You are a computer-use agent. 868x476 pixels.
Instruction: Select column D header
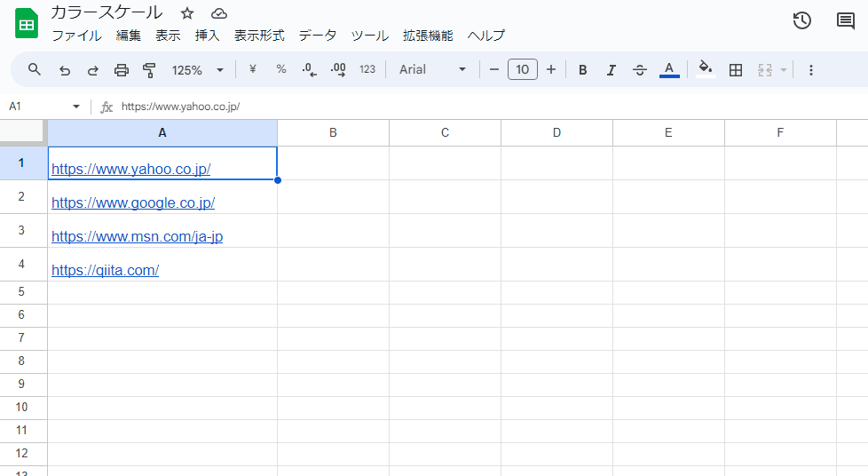point(556,133)
